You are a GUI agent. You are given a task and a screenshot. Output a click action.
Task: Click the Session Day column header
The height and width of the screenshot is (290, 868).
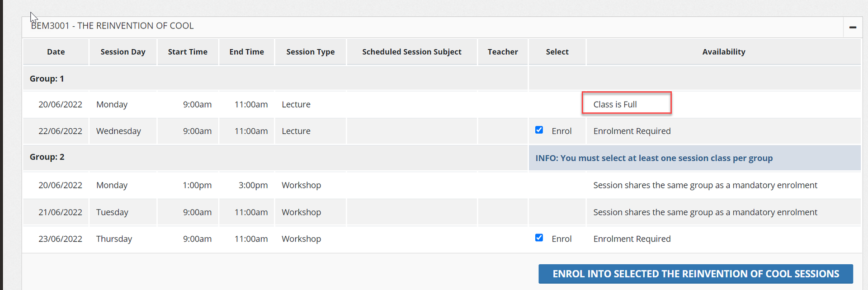pos(123,52)
